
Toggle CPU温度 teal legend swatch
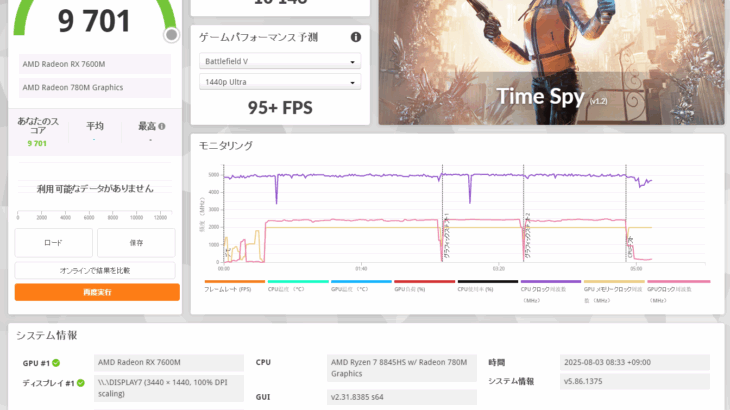click(298, 282)
